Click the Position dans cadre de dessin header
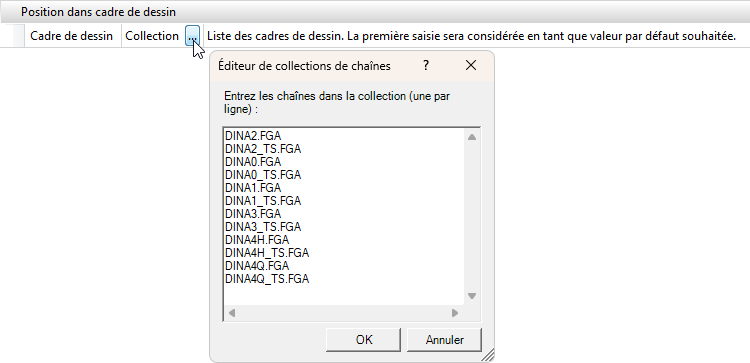The height and width of the screenshot is (363, 750). point(98,12)
